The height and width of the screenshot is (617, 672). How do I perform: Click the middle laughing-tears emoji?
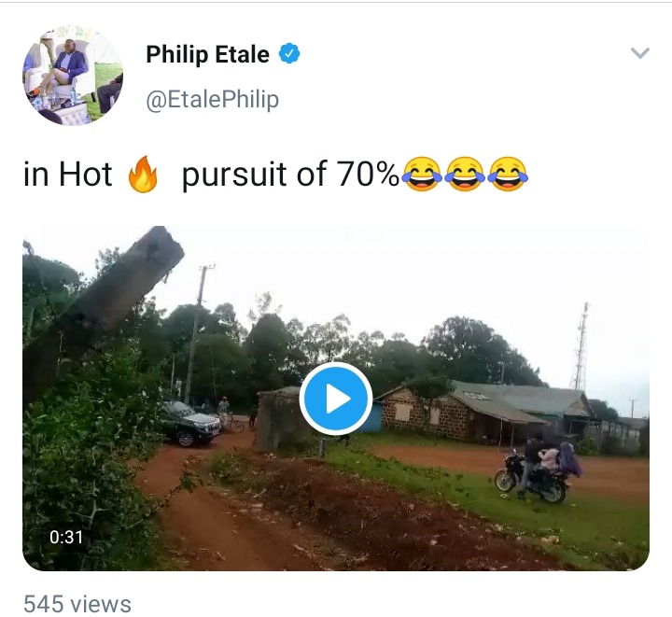[x=465, y=174]
